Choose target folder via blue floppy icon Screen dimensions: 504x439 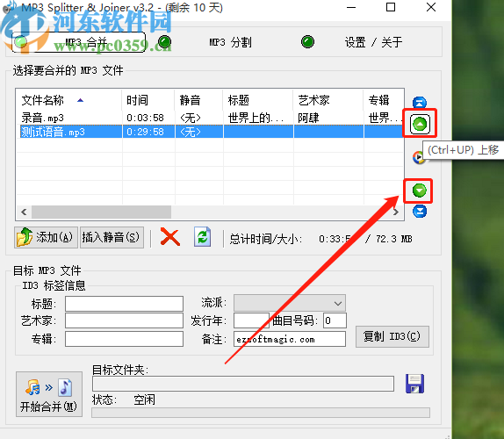[414, 384]
